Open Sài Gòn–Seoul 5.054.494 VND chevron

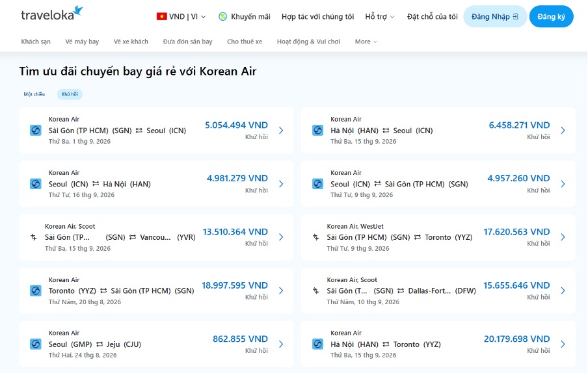[281, 131]
